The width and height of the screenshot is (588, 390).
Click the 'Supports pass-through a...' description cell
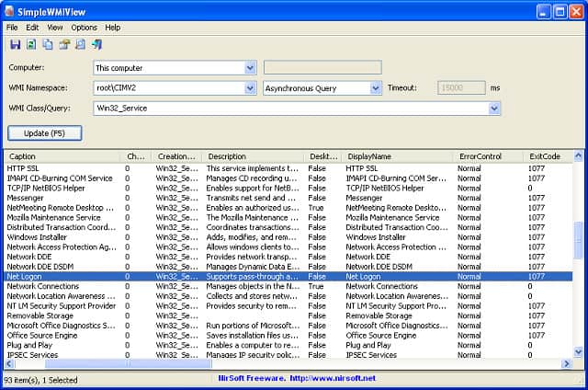pyautogui.click(x=253, y=277)
